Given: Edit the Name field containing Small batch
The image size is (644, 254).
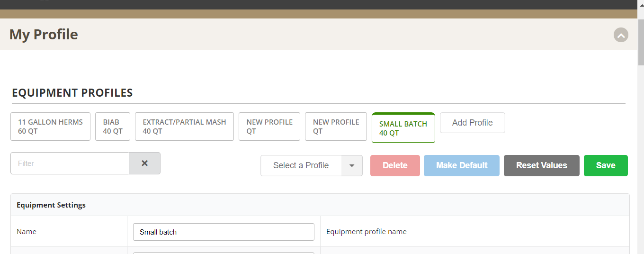Looking at the screenshot, I should click(224, 232).
